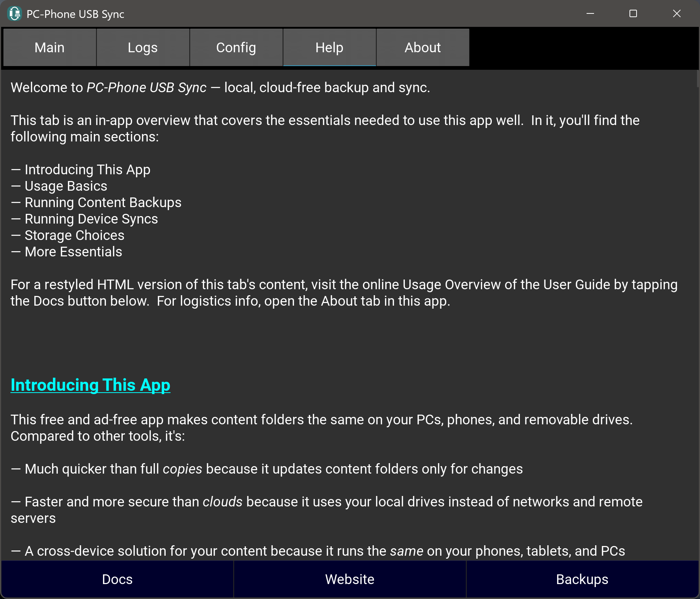700x599 pixels.
Task: Click the Running Device Syncs list entry
Action: click(91, 219)
